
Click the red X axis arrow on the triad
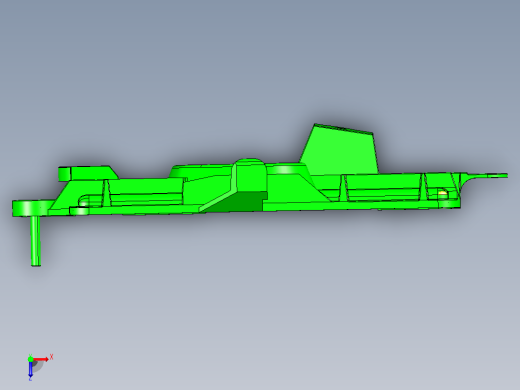coord(41,359)
